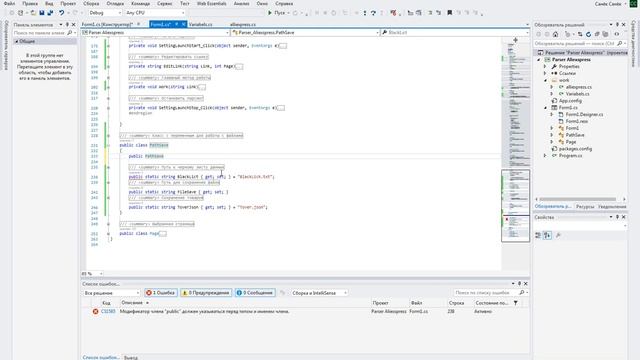Open the Web Essentials menu

(x=211, y=4)
